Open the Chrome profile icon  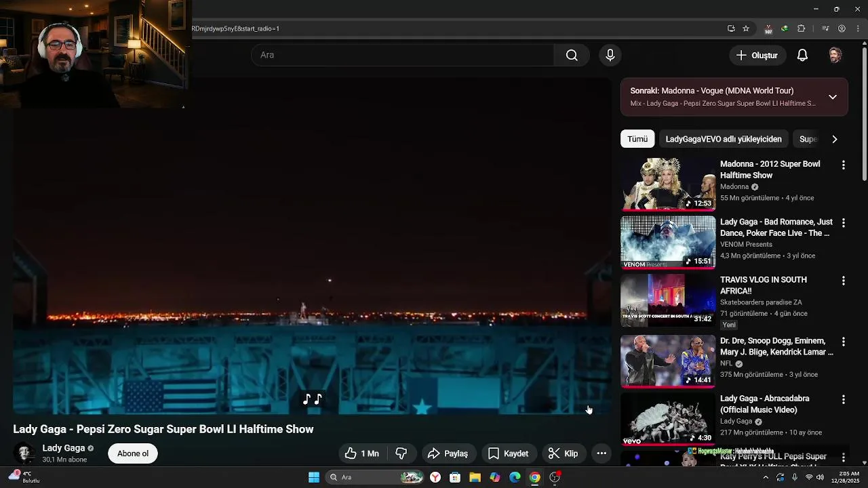[x=842, y=28]
